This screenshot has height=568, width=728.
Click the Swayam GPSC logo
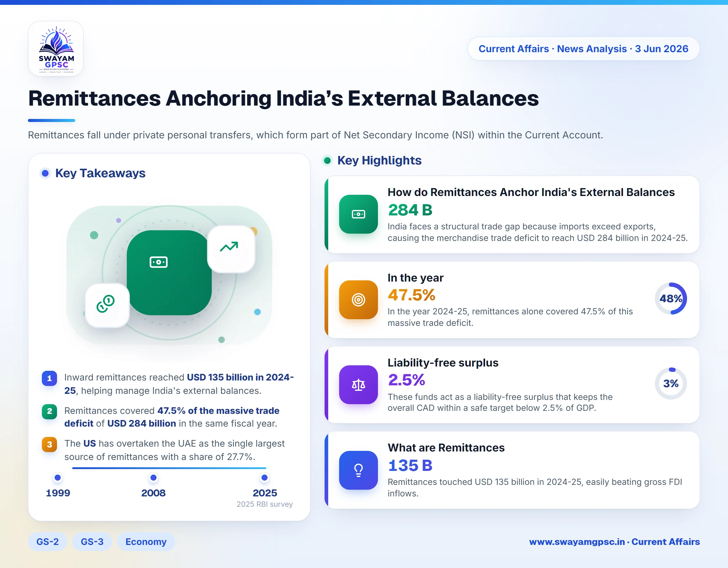coord(56,49)
